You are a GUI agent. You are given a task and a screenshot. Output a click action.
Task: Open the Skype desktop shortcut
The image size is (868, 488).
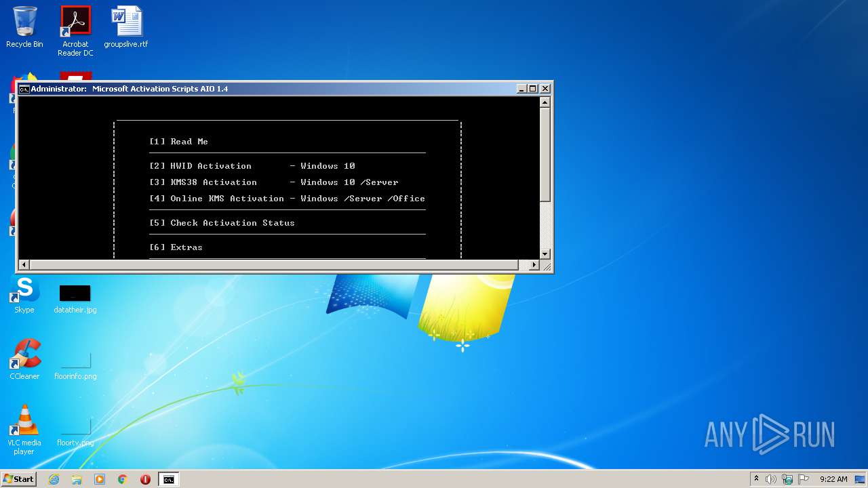(x=24, y=295)
